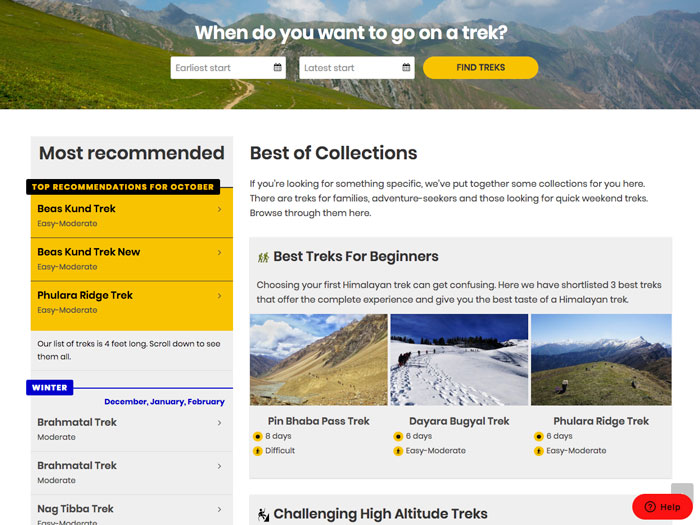Click the Earliest start date field

[x=222, y=68]
